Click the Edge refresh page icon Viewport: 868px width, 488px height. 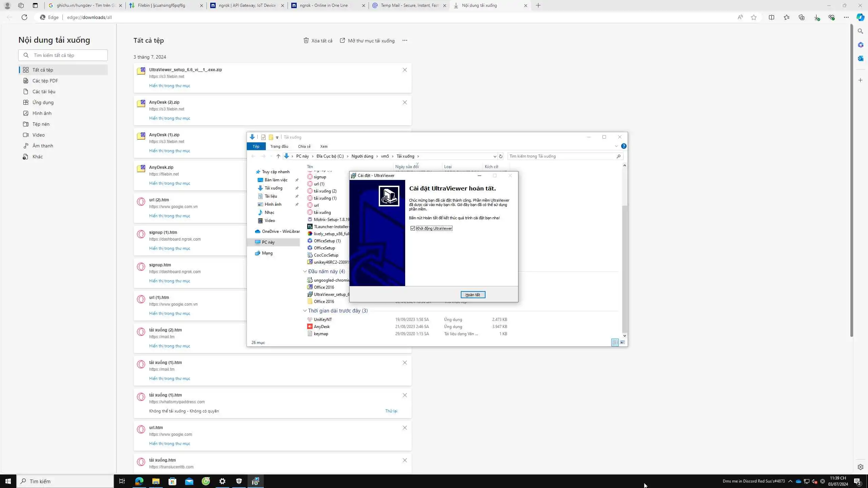point(24,17)
